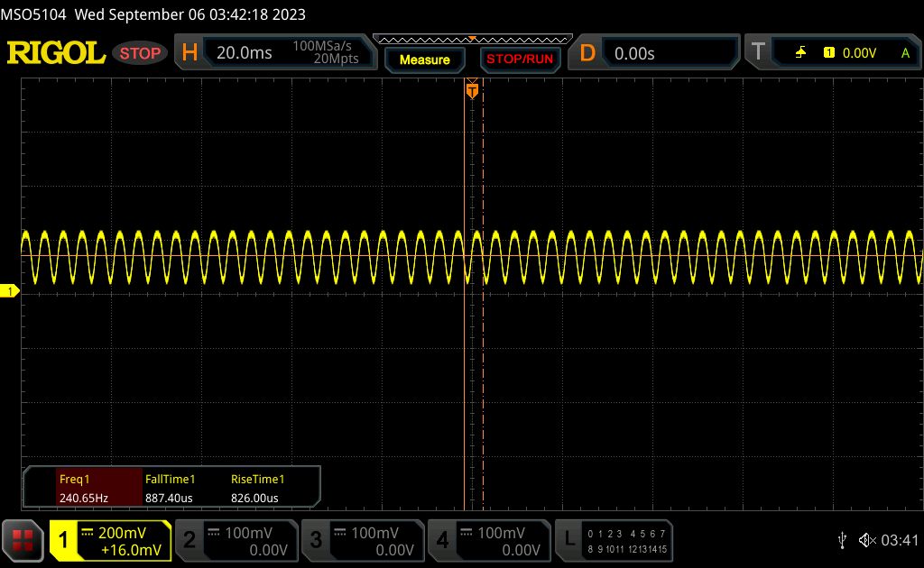Select the orange trigger position marker T
The image size is (924, 568).
(x=472, y=90)
